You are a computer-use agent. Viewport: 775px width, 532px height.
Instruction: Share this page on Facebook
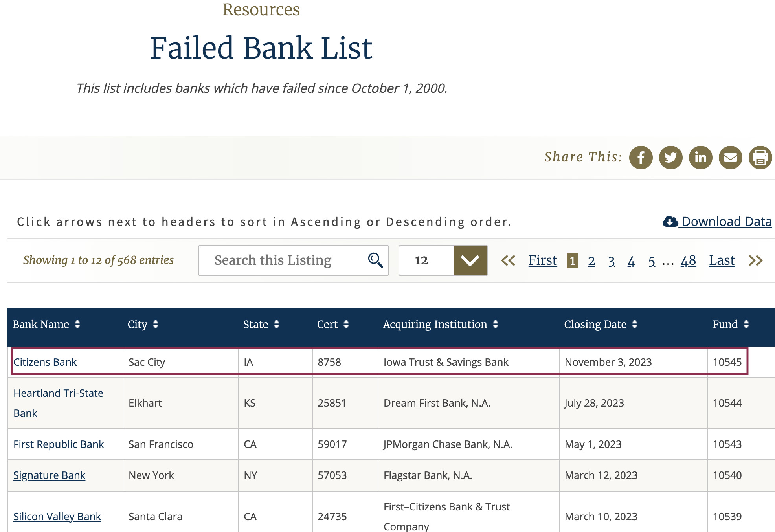[x=641, y=158]
